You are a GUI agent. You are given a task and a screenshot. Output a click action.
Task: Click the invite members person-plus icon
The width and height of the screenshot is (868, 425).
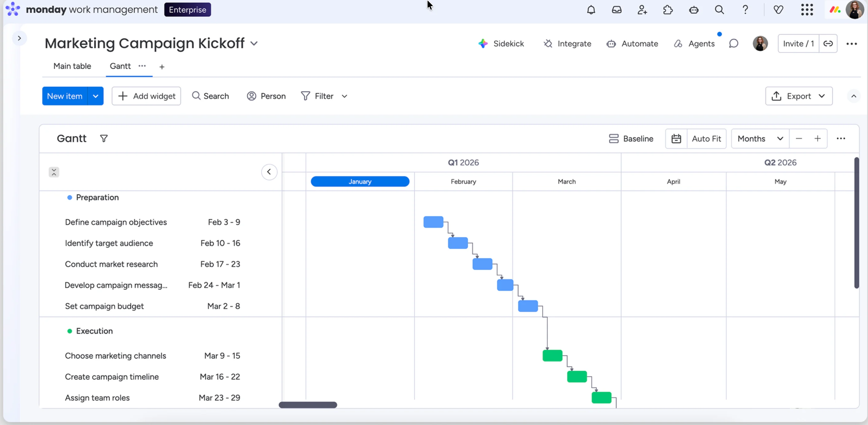[x=642, y=10]
